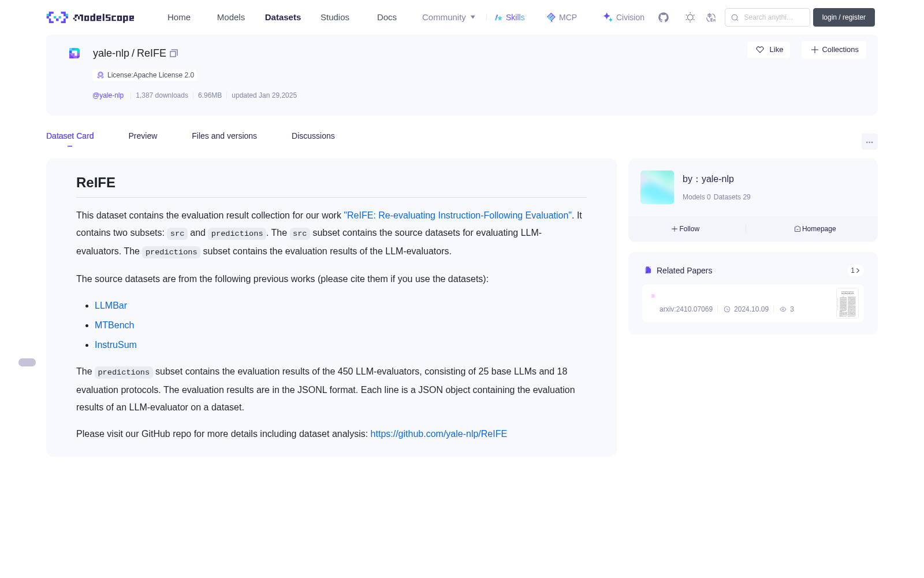Open the Docs navigation item
924x578 pixels.
click(387, 17)
